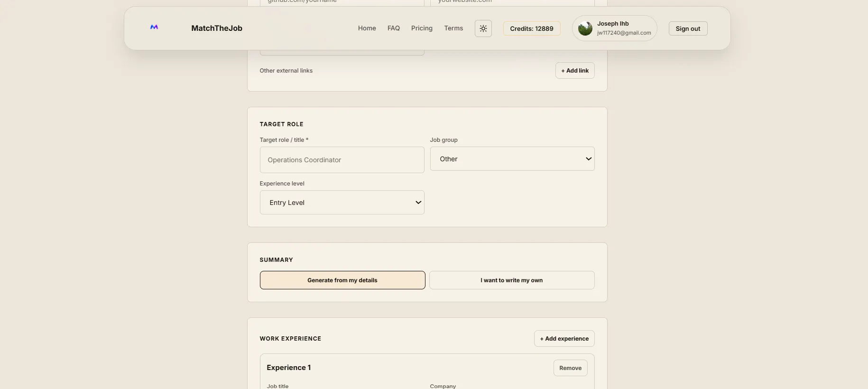868x389 pixels.
Task: Click the MatchTheJob brand name
Action: (217, 28)
